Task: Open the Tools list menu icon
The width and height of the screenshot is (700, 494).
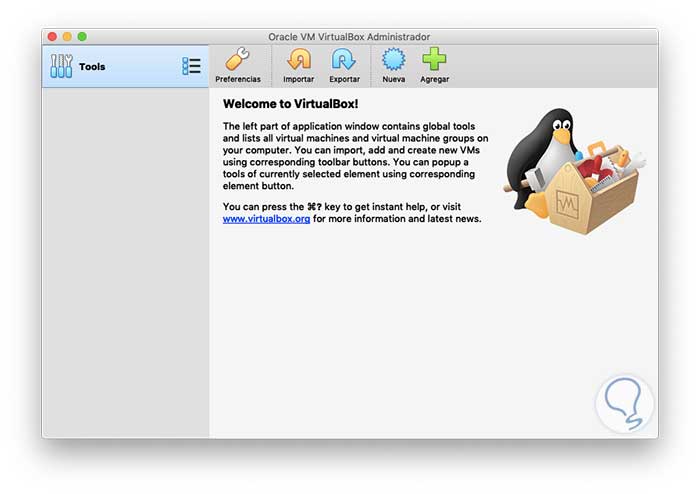Action: coord(192,66)
